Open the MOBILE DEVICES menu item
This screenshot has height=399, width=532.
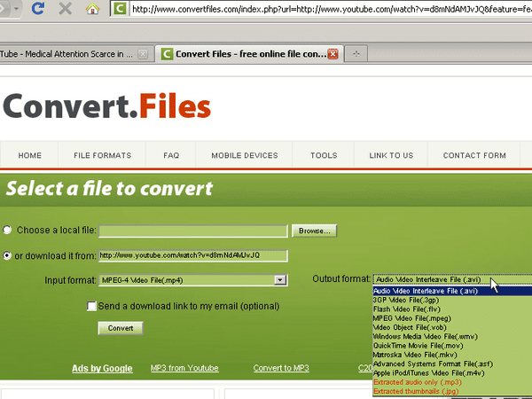245,155
